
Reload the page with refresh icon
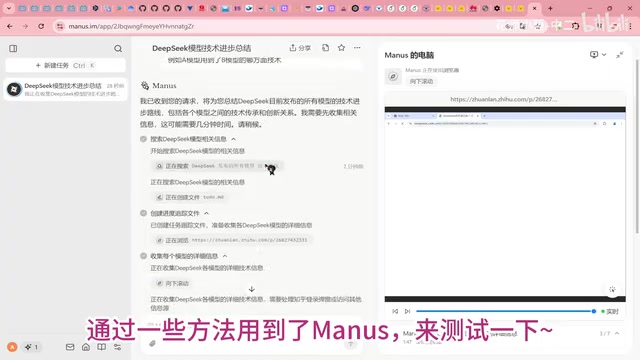pyautogui.click(x=41, y=26)
